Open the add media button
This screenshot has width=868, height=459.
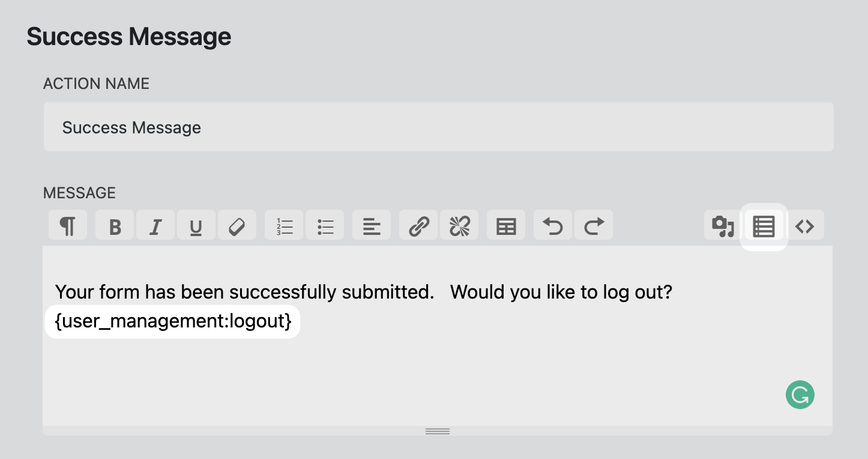(x=723, y=226)
